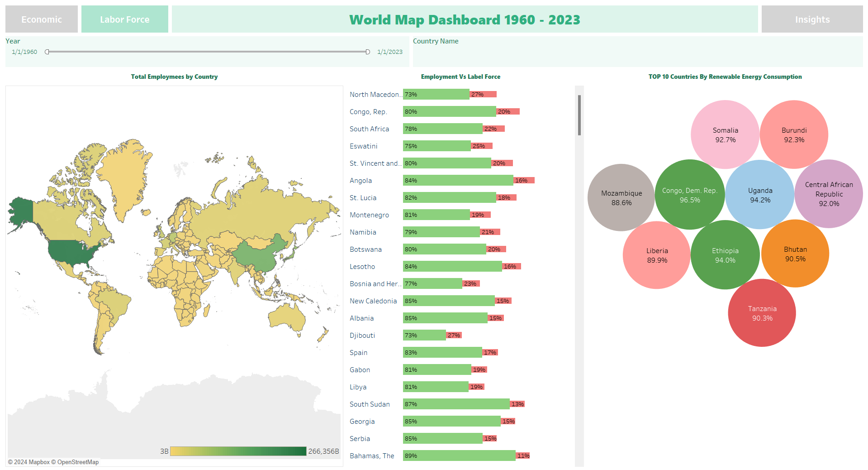Viewport: 868px width, 470px height.
Task: Click the Year slider left handle
Action: click(47, 52)
